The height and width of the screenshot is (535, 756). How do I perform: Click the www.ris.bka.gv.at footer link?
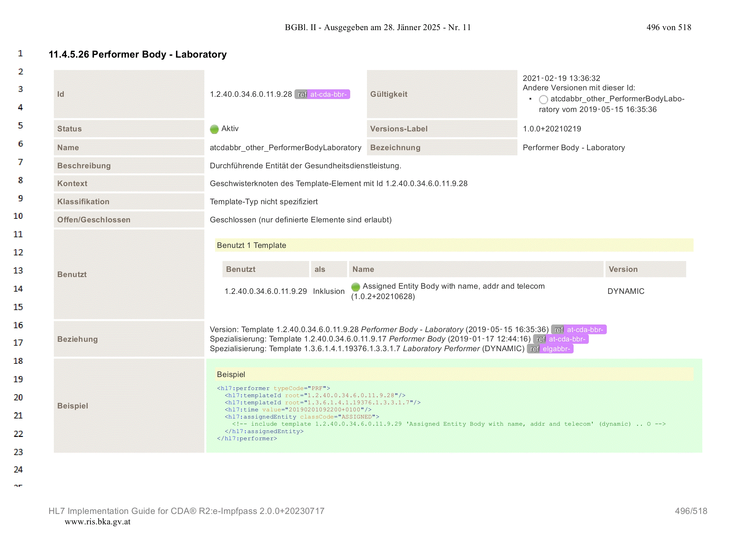coord(97,522)
